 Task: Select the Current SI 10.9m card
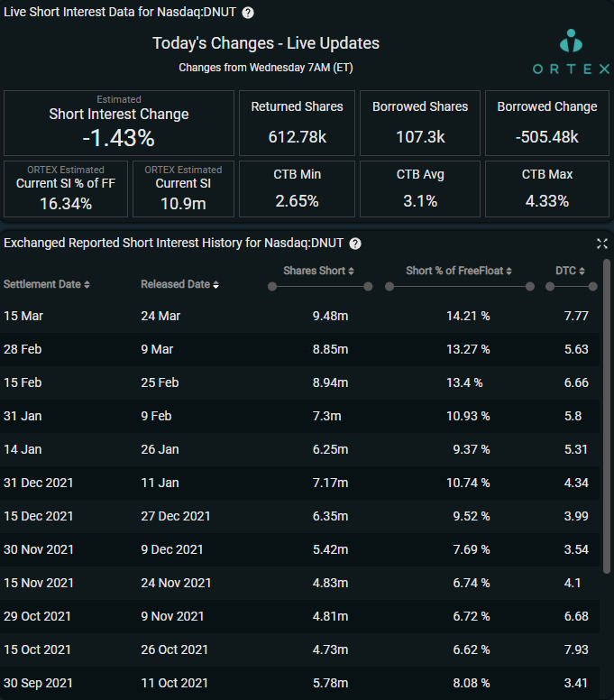[183, 189]
